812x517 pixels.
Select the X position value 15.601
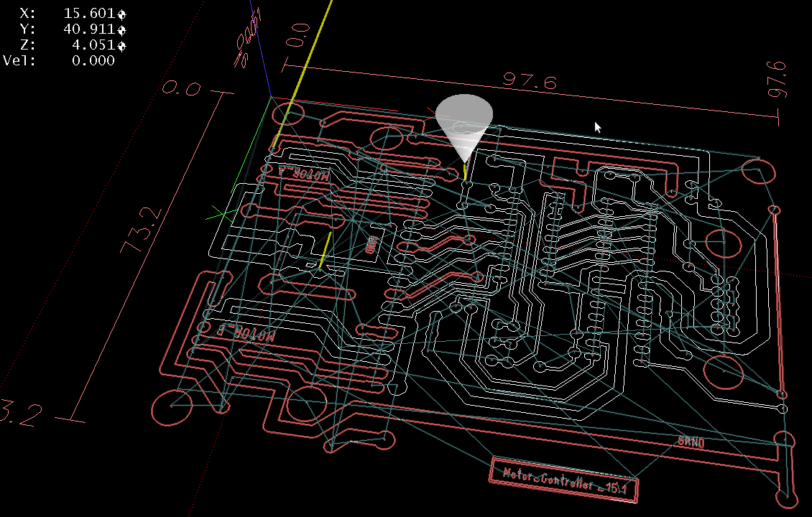[x=93, y=14]
